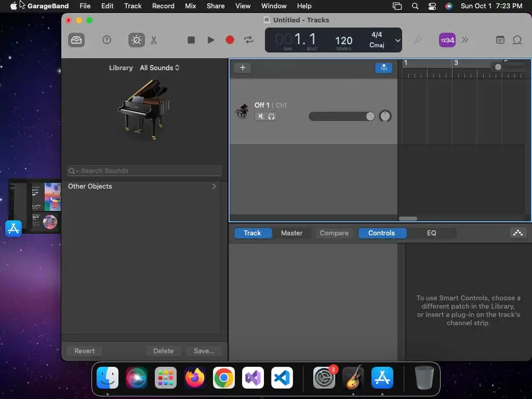
Task: Open the Share menu
Action: [x=216, y=6]
